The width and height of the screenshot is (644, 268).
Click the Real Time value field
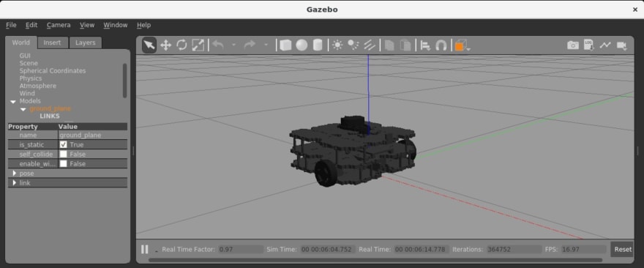(x=422, y=249)
